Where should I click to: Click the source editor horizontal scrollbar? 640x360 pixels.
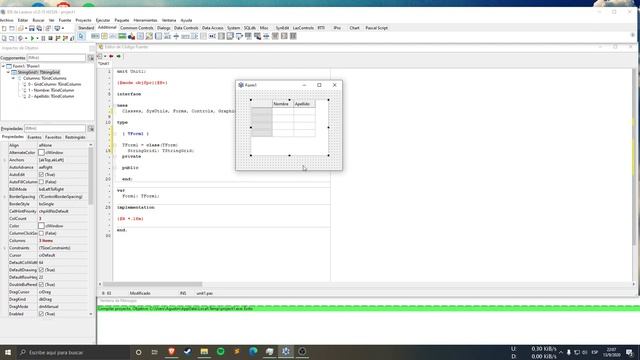click(x=152, y=284)
